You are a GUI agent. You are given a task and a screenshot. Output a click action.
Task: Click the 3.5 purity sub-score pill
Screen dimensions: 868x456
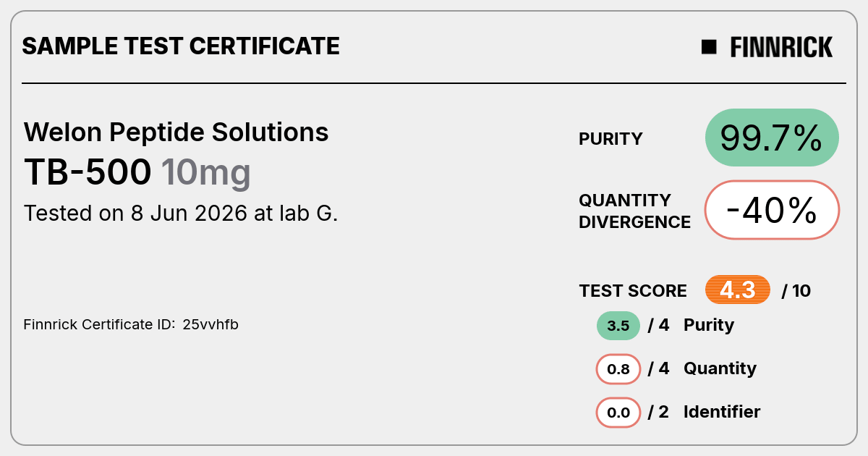[x=618, y=326]
